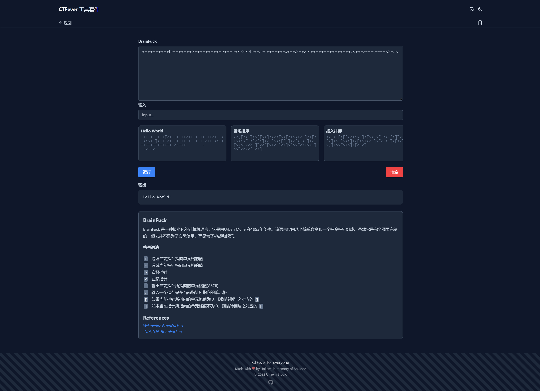Focus the Input... text field
The image size is (540, 392).
tap(270, 115)
